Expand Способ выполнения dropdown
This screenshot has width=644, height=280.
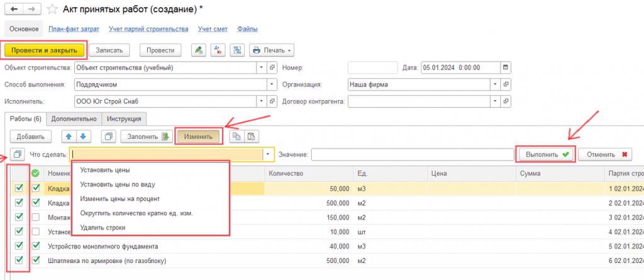[272, 84]
